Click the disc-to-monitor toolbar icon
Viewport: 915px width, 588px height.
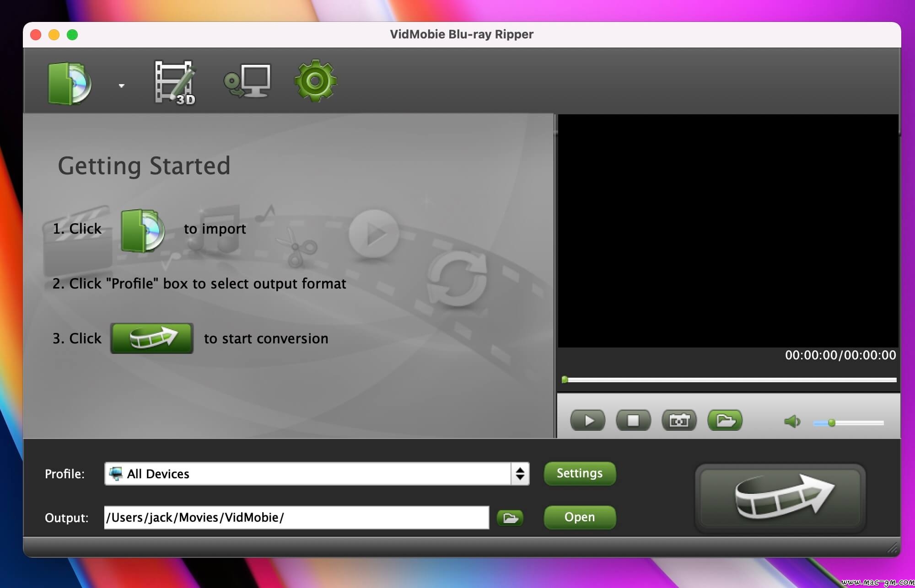[247, 81]
